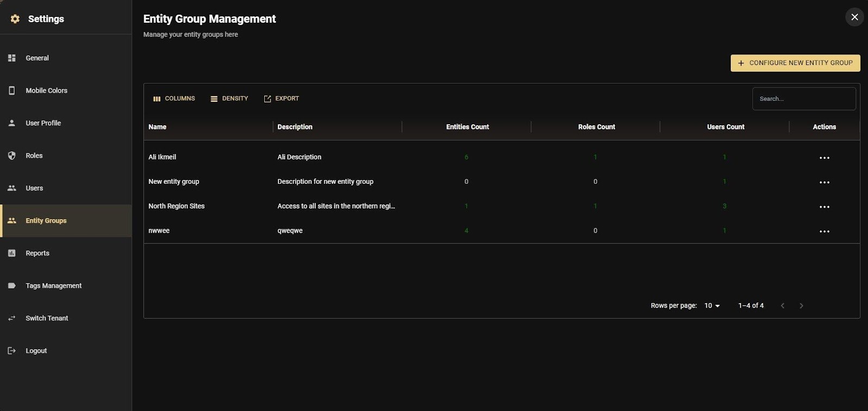Click the Search input field

click(803, 99)
